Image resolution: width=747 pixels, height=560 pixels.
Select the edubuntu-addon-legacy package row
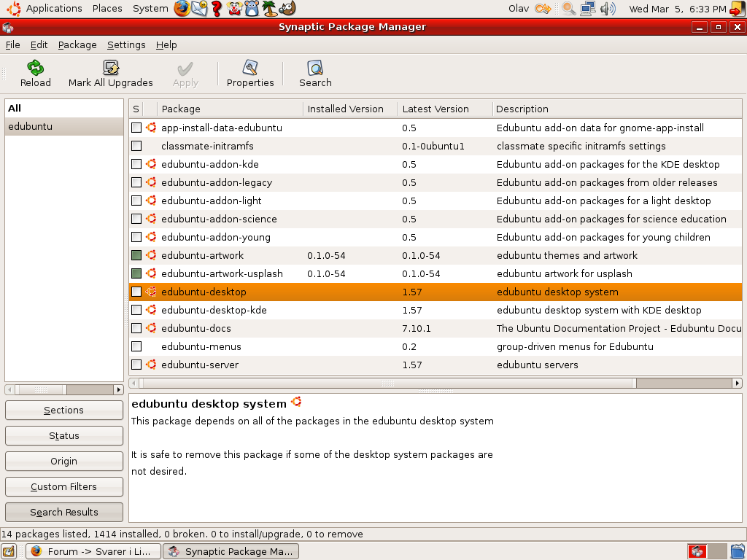(x=436, y=182)
